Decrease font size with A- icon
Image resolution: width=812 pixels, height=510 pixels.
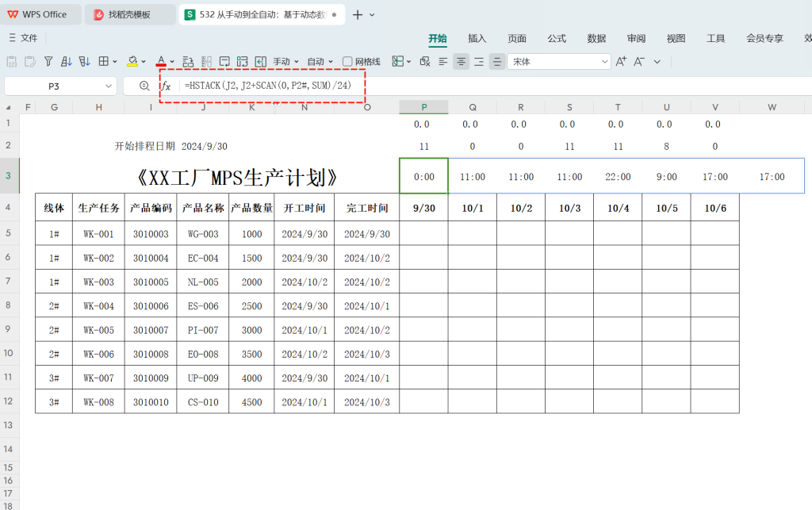coord(639,62)
